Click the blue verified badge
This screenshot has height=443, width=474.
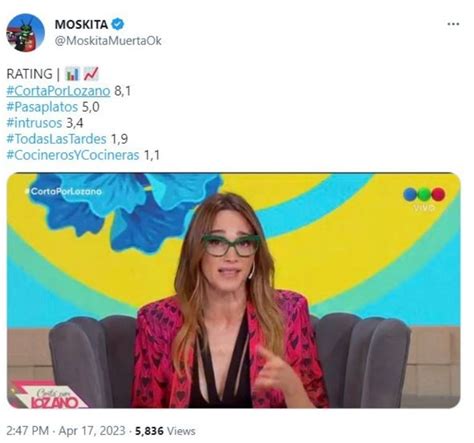point(118,24)
